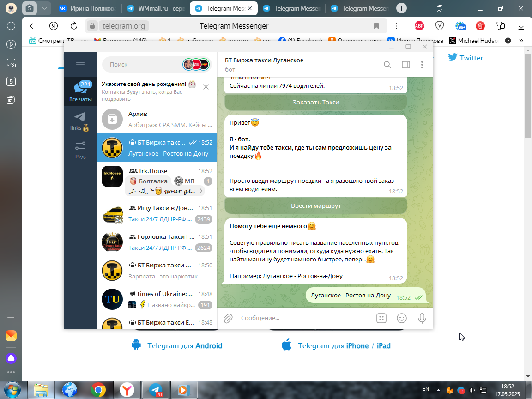
Task: Open the emoji picker smiley
Action: coord(402,318)
